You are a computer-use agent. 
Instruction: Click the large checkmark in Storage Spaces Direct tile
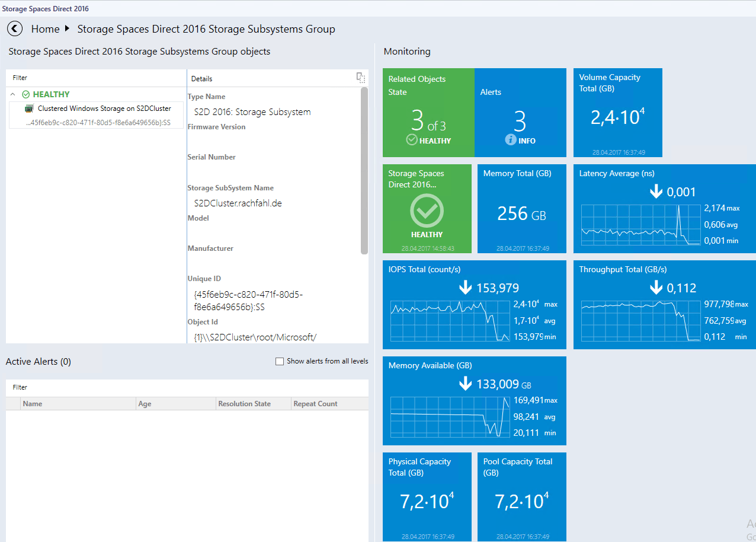pyautogui.click(x=427, y=211)
